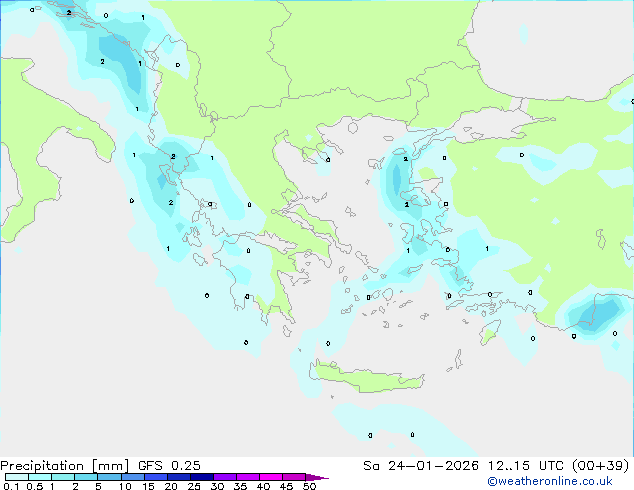The width and height of the screenshot is (634, 490).
Task: Select the 15–20 mm legend swatch
Action: (x=155, y=477)
